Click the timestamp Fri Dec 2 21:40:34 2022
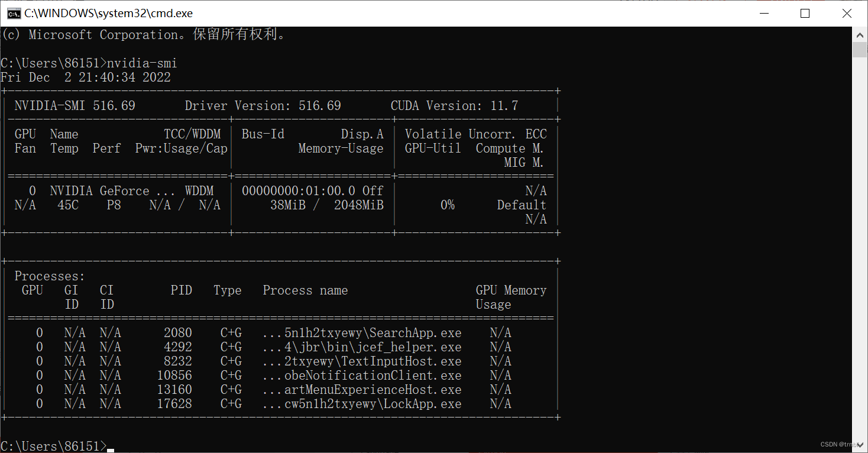Image resolution: width=868 pixels, height=453 pixels. point(86,77)
